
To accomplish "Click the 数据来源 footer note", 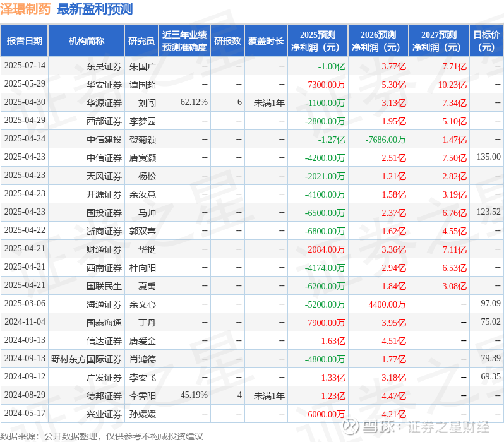I will (x=102, y=436).
